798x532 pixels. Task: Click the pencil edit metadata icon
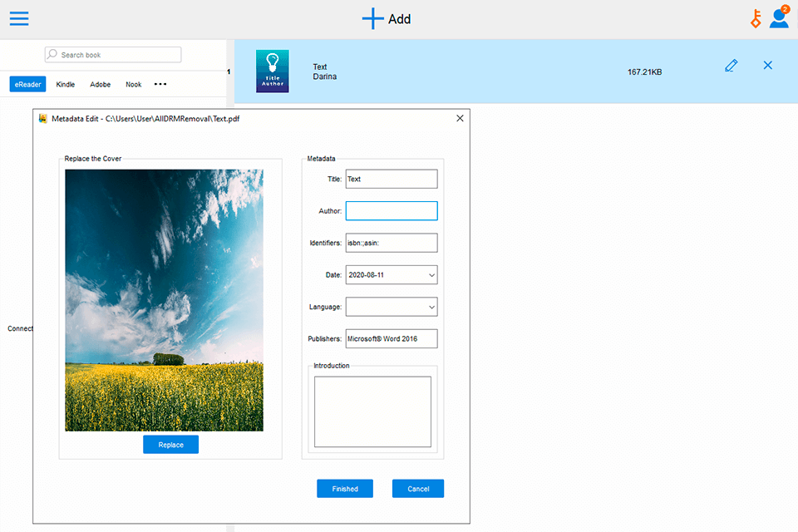(x=731, y=66)
